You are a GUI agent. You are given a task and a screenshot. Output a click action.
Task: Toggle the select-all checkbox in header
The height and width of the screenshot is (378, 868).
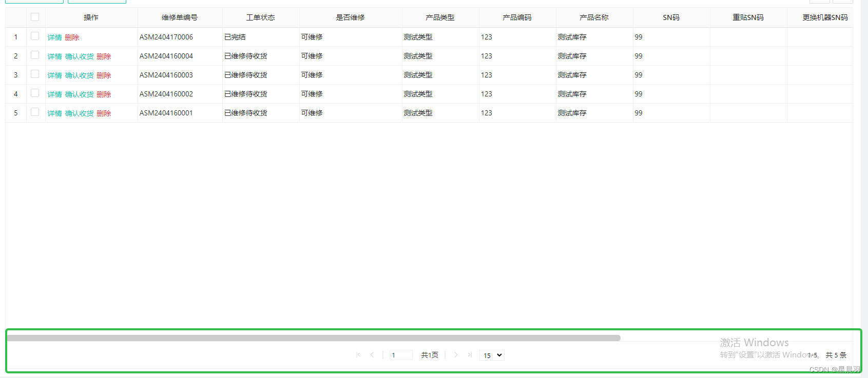[35, 17]
